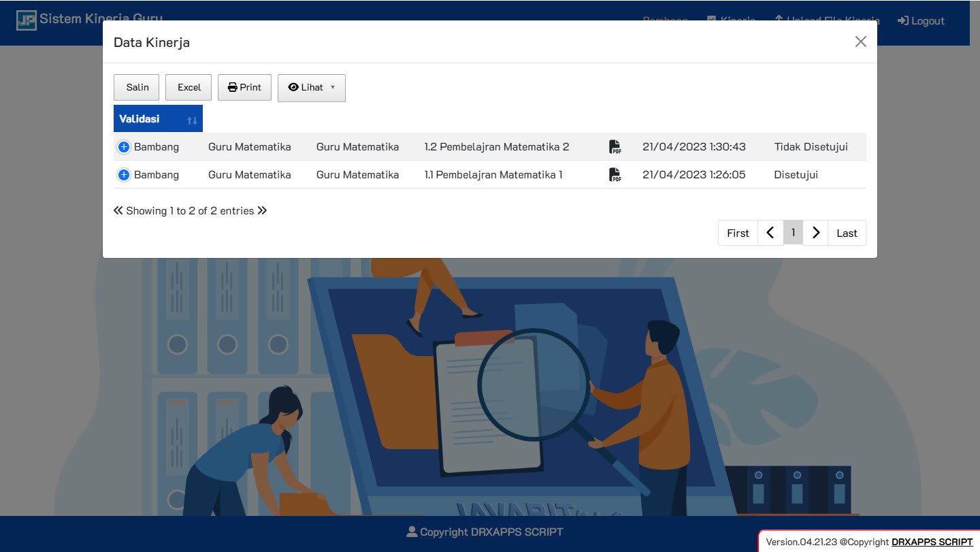Click the Showing 1 to 2 of 2 entries text
The image size is (980, 552).
pos(190,211)
